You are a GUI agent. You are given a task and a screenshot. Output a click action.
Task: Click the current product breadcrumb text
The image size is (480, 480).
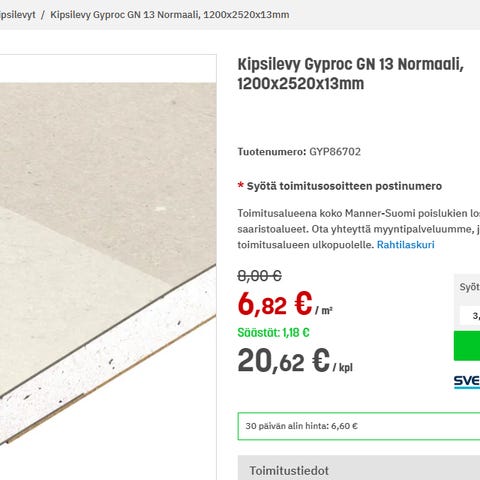[170, 15]
